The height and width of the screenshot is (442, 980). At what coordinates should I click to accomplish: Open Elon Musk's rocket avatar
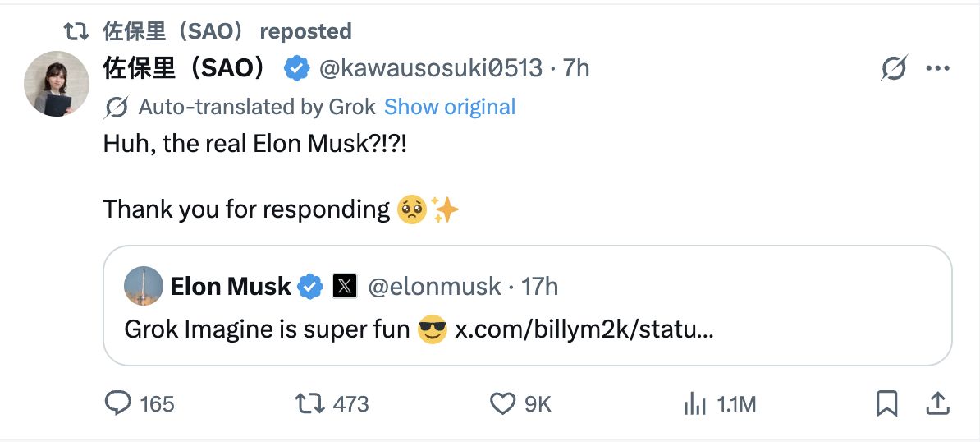(143, 287)
